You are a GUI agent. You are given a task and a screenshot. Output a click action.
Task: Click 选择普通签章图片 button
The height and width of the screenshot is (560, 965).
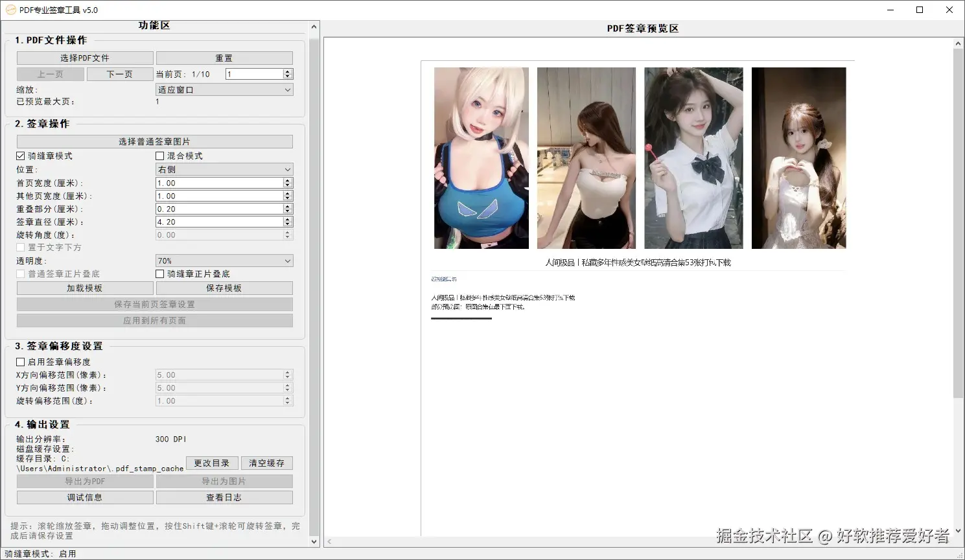(155, 141)
